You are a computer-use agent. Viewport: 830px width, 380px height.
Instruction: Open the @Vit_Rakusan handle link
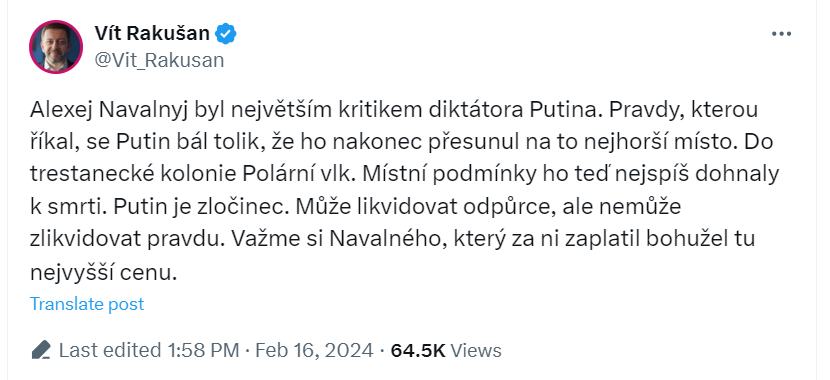[x=159, y=60]
